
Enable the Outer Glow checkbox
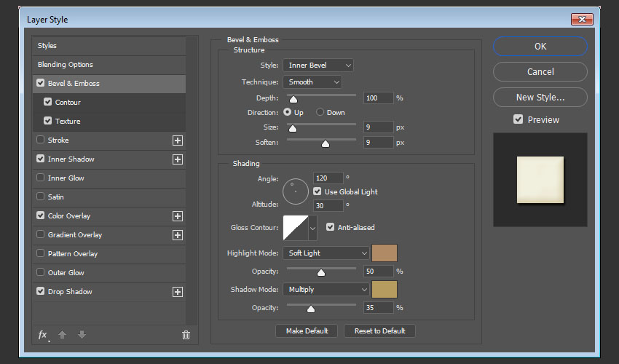(x=40, y=273)
